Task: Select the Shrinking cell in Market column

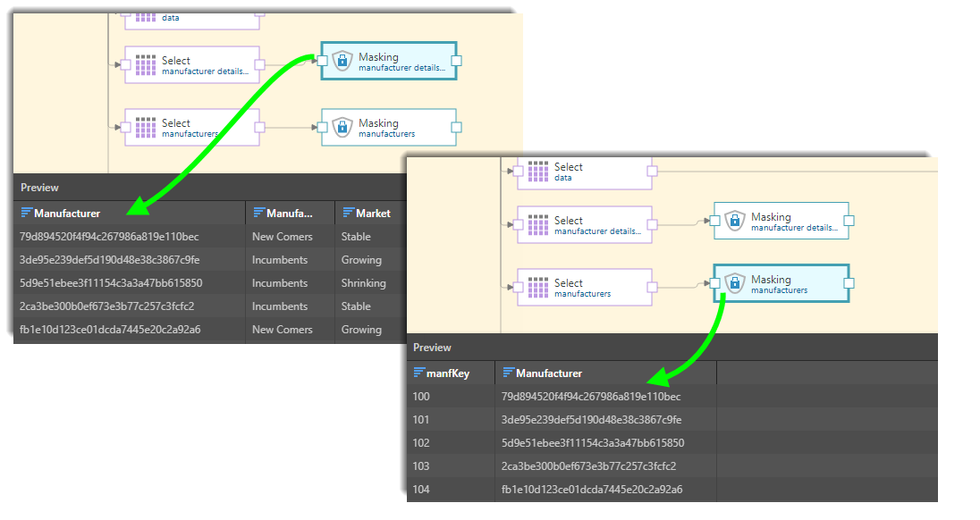Action: 363,283
